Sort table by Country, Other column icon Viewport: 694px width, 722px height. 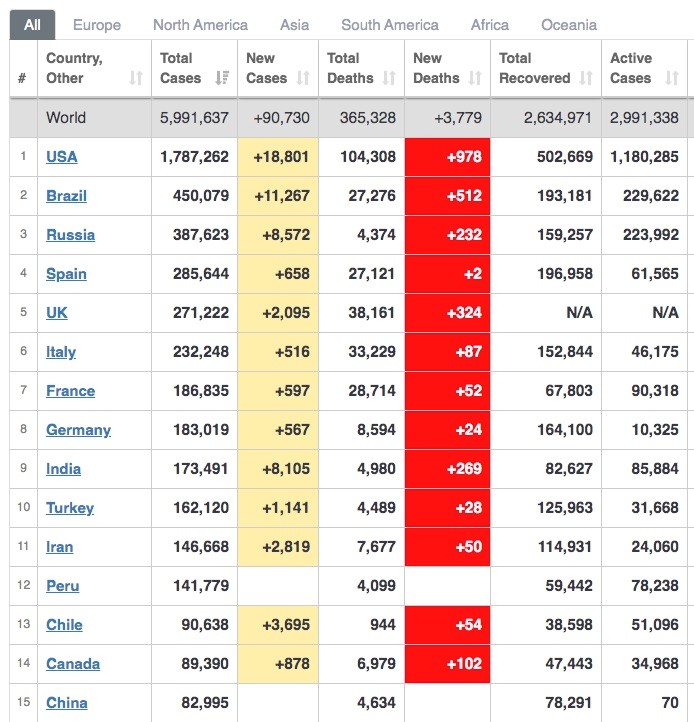[x=136, y=78]
